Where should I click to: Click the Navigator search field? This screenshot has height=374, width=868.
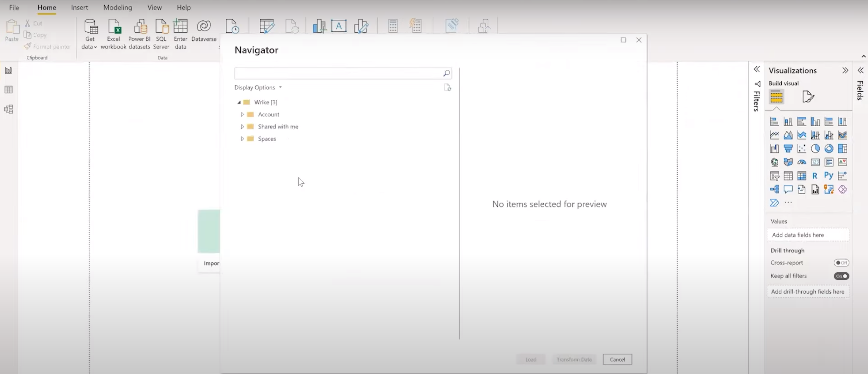pos(338,73)
